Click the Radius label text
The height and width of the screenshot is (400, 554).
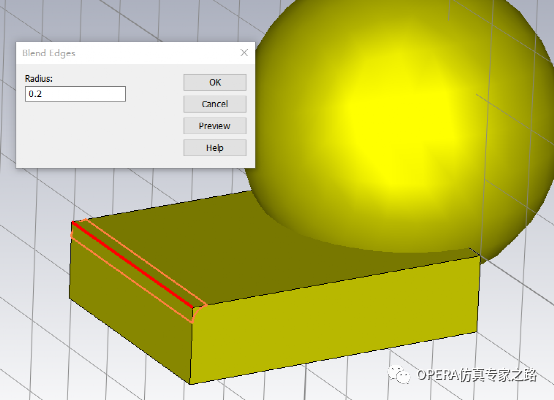39,78
